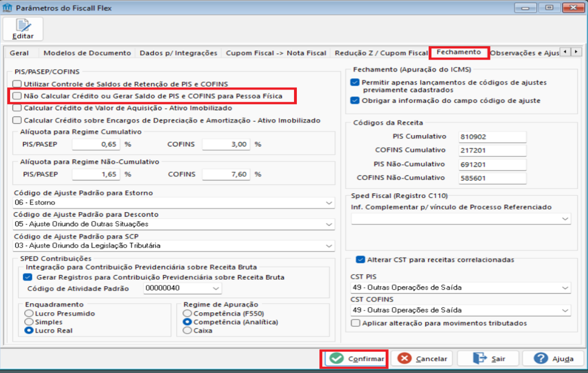Maximize the Parâmetros window
Screen dimensions: 588x373
tap(549, 7)
